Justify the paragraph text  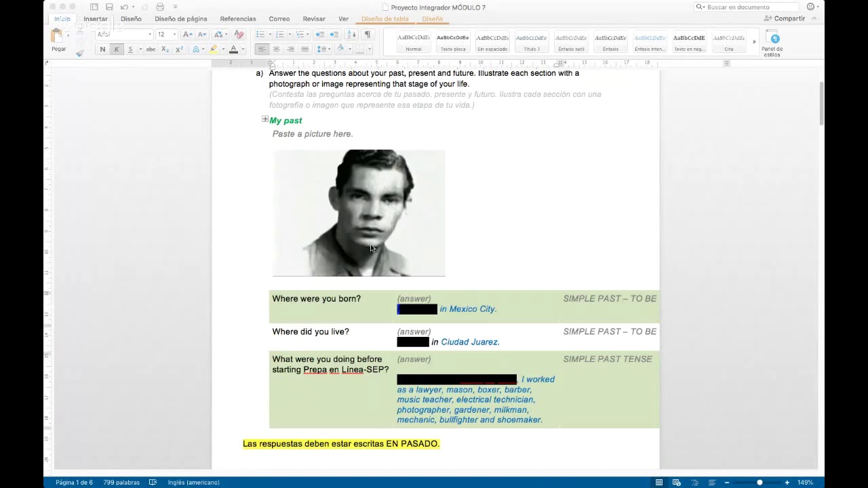tap(304, 49)
